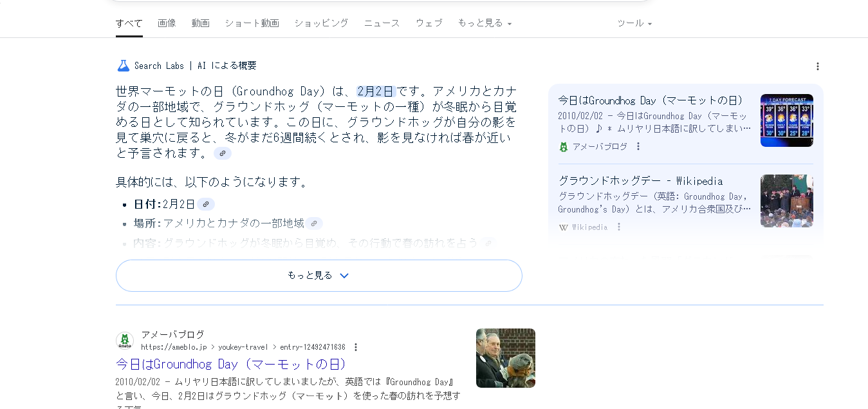This screenshot has height=409, width=868.
Task: Switch to the ショッピング tab
Action: pos(321,23)
